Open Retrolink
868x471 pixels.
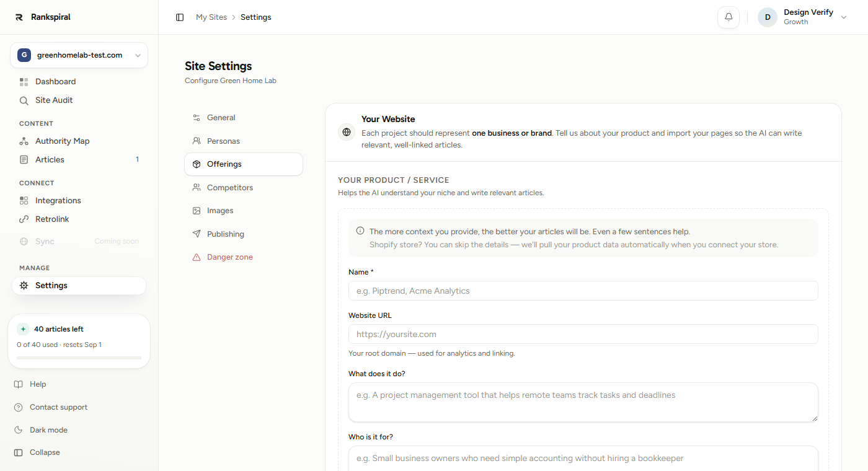(79, 219)
